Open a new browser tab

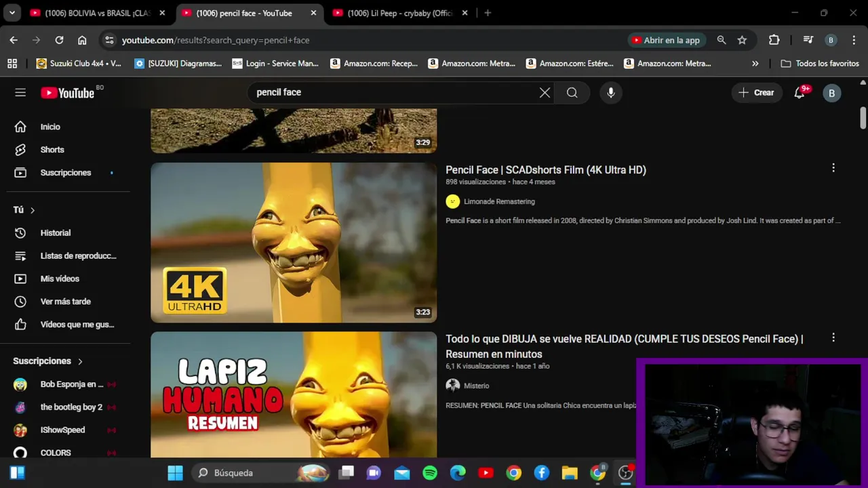point(488,13)
